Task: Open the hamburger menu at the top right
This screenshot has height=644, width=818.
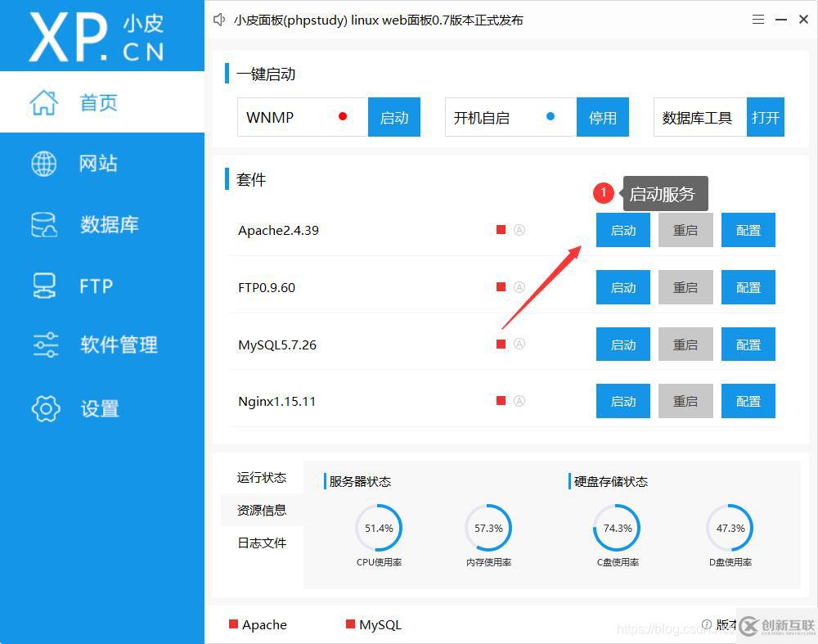Action: pyautogui.click(x=758, y=19)
